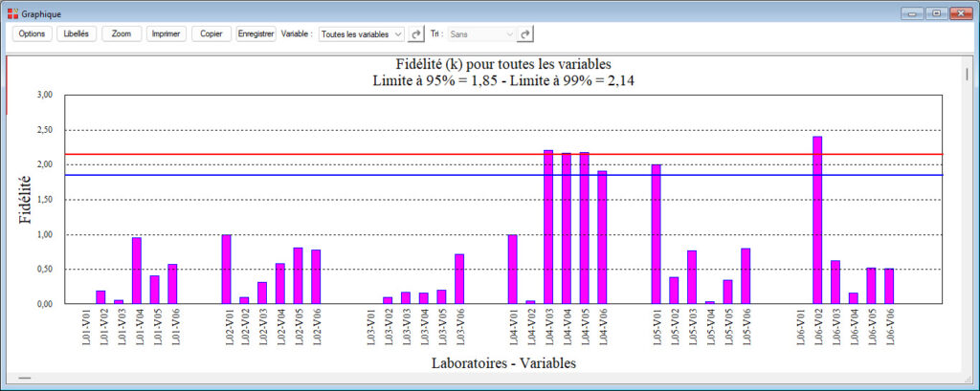Open the Options button in the toolbar

pos(32,33)
